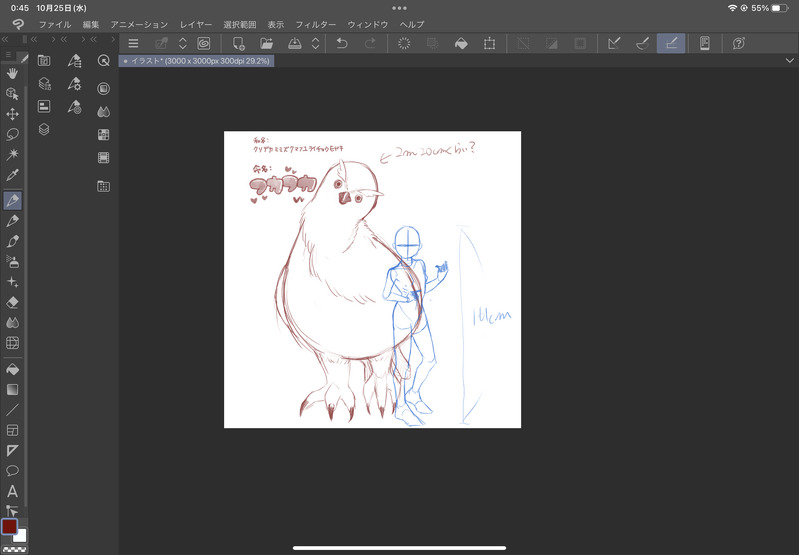799x555 pixels.
Task: Select the Text tool
Action: (13, 491)
